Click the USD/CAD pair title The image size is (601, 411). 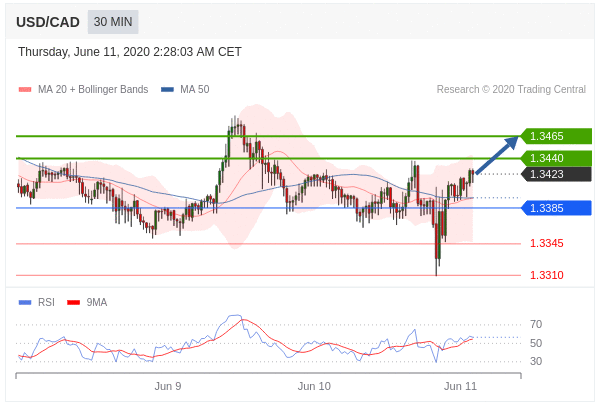[x=48, y=22]
